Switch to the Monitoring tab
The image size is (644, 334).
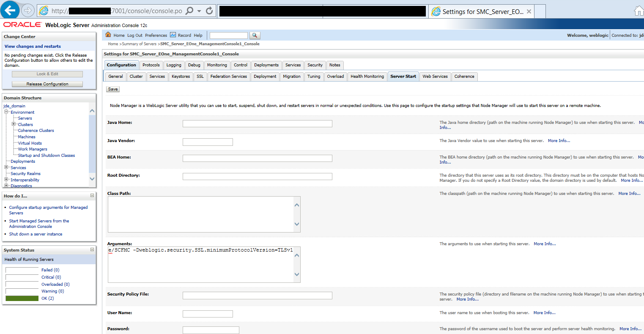[x=217, y=65]
